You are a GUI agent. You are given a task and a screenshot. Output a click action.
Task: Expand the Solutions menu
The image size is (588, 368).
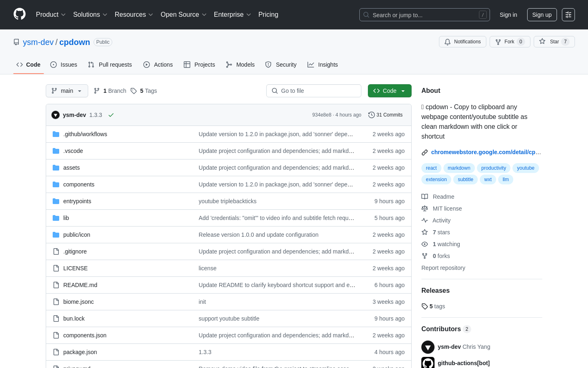tap(90, 15)
